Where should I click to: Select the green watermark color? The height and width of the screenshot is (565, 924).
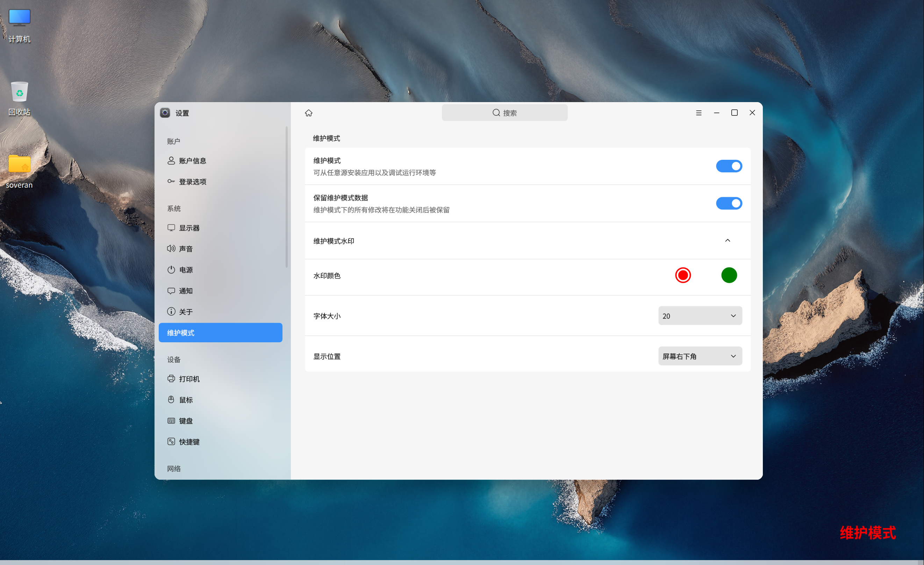[729, 275]
